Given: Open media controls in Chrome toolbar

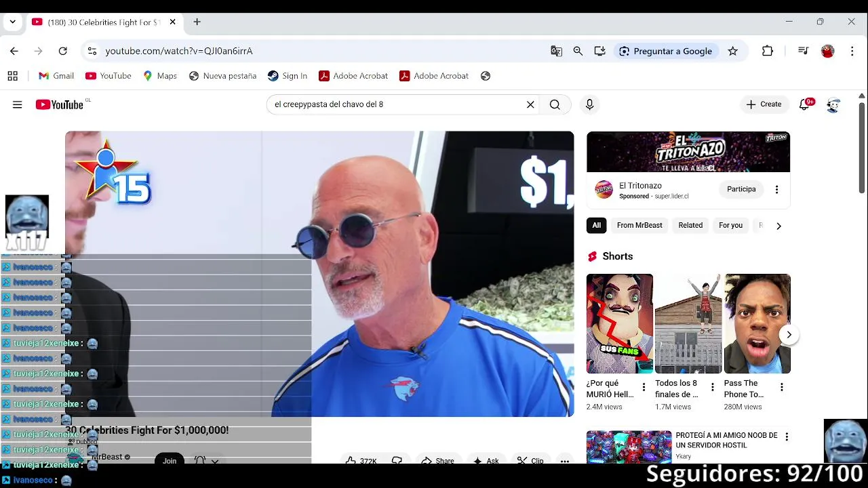Looking at the screenshot, I should pos(804,51).
